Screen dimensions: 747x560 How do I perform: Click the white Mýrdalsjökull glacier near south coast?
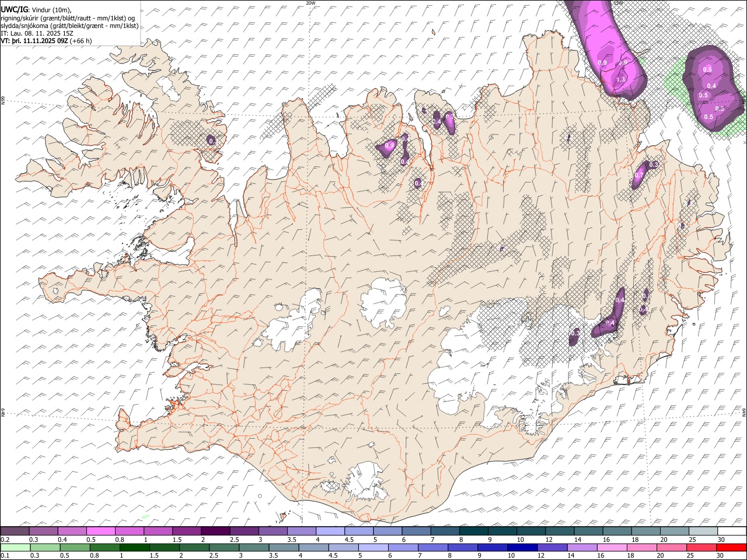click(x=366, y=481)
